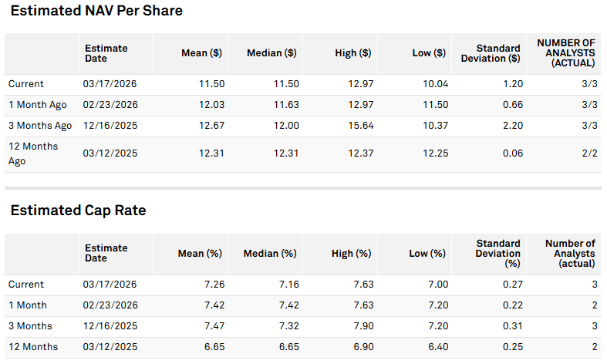Click the 7.26 current mean cap rate

click(x=212, y=285)
